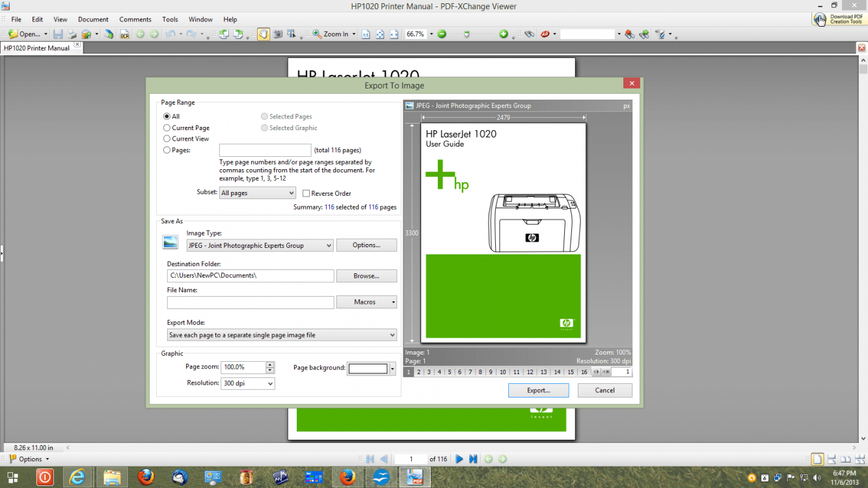Click the OCR pages icon
Viewport: 868px width, 488px height.
(x=124, y=34)
